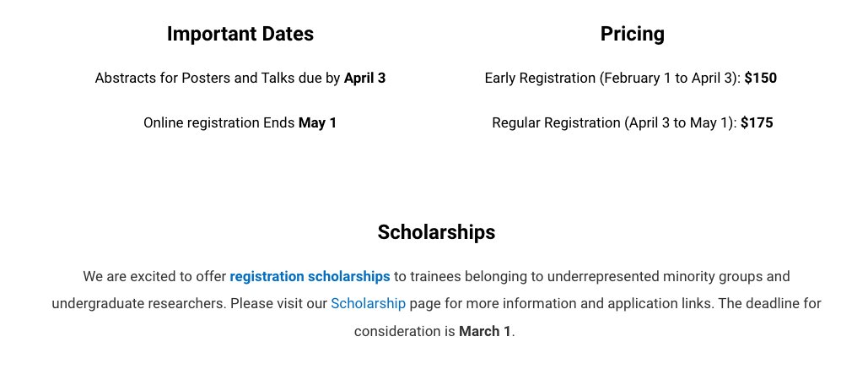Viewport: 868px width, 369px height.
Task: Click the We are excited to offer text
Action: click(154, 276)
